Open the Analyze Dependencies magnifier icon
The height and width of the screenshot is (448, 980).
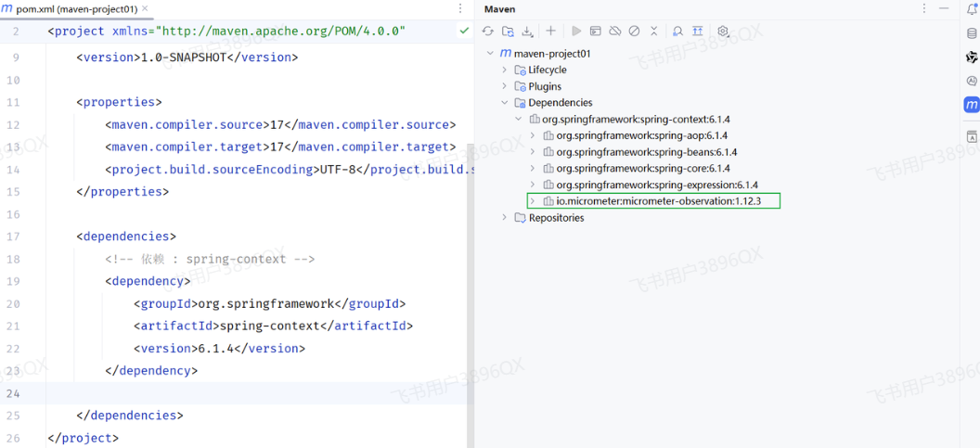click(677, 31)
